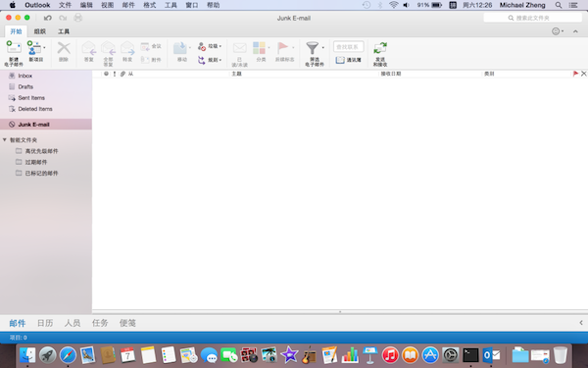Focus the Find a Contact search box

click(348, 46)
